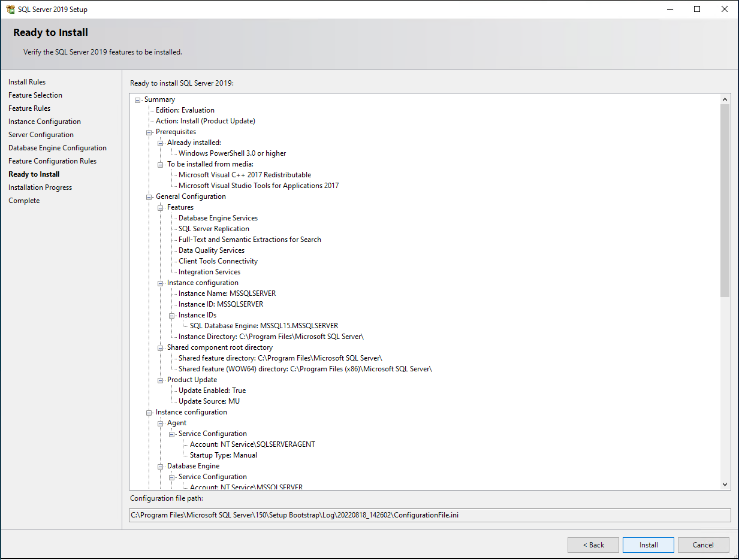Select Update Source: MU row

tap(209, 401)
